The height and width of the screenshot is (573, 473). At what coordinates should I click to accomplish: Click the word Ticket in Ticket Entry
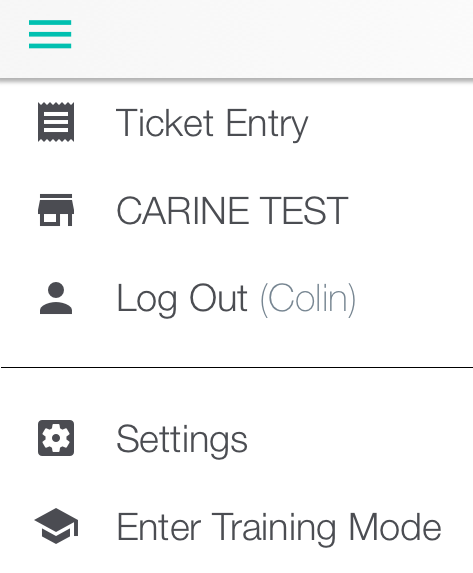[164, 122]
